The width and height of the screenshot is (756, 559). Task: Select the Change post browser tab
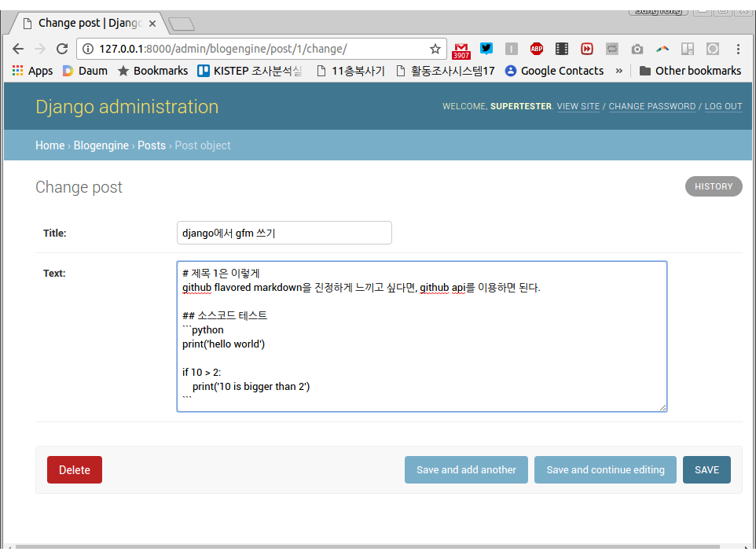click(90, 23)
